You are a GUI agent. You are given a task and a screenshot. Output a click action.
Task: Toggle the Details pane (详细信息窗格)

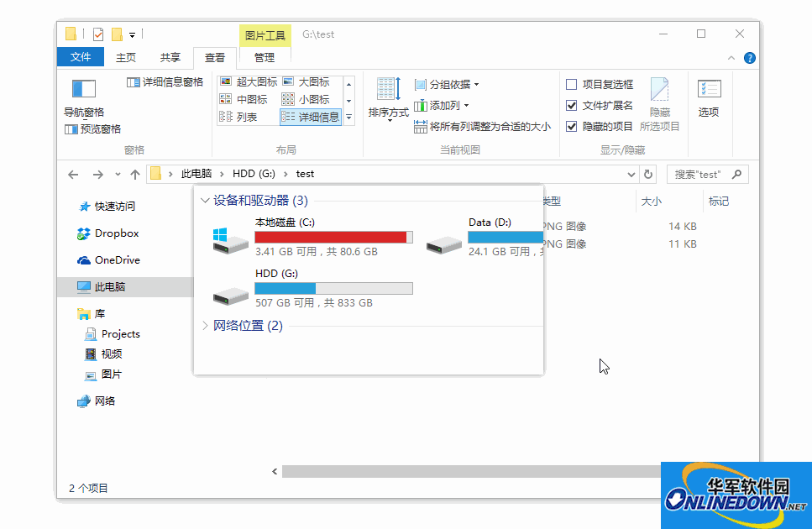[165, 81]
